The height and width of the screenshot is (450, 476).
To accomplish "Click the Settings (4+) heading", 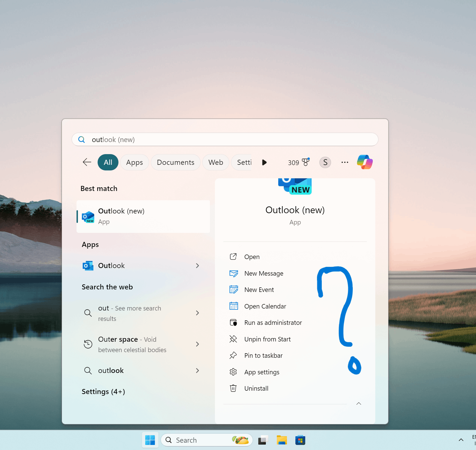I will [x=103, y=391].
